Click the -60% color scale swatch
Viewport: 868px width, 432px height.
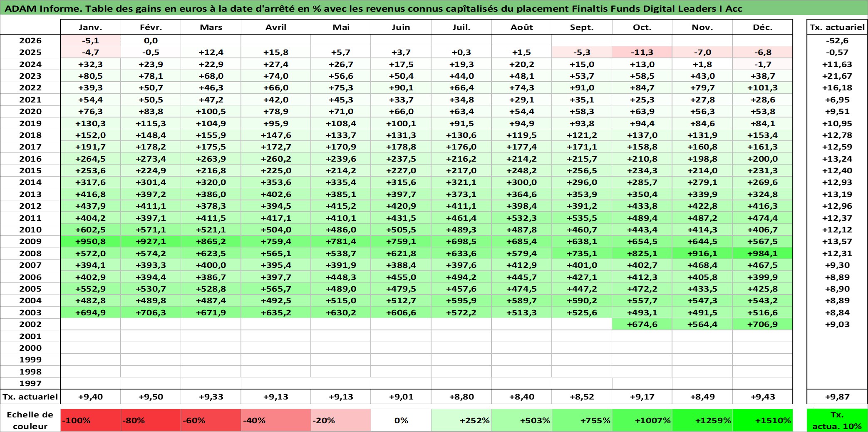point(211,420)
